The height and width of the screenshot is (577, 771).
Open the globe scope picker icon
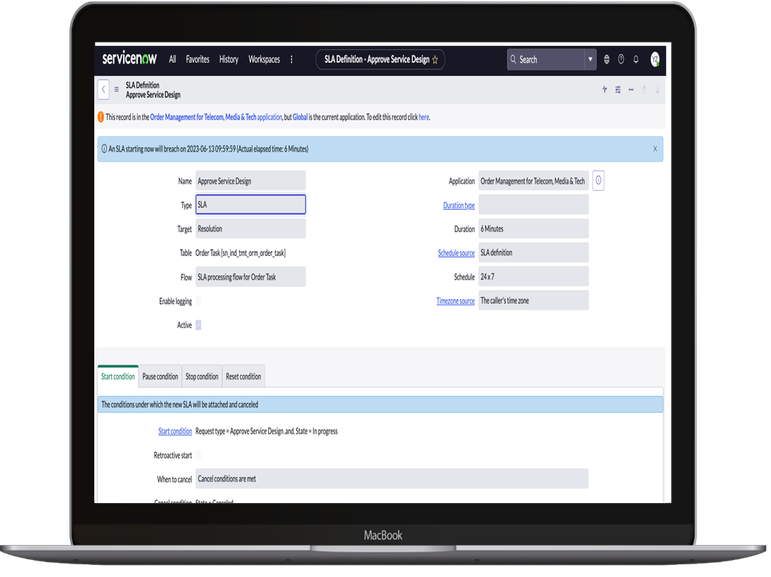click(x=607, y=60)
